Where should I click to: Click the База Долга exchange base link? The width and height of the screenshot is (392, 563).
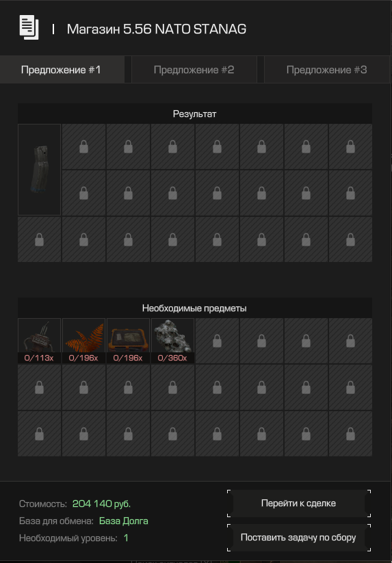[x=124, y=521]
